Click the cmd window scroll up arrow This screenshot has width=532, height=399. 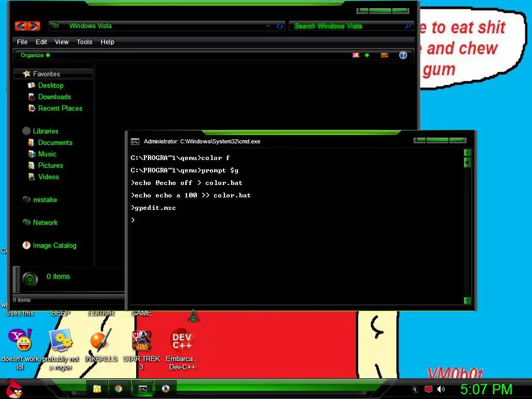pos(467,153)
